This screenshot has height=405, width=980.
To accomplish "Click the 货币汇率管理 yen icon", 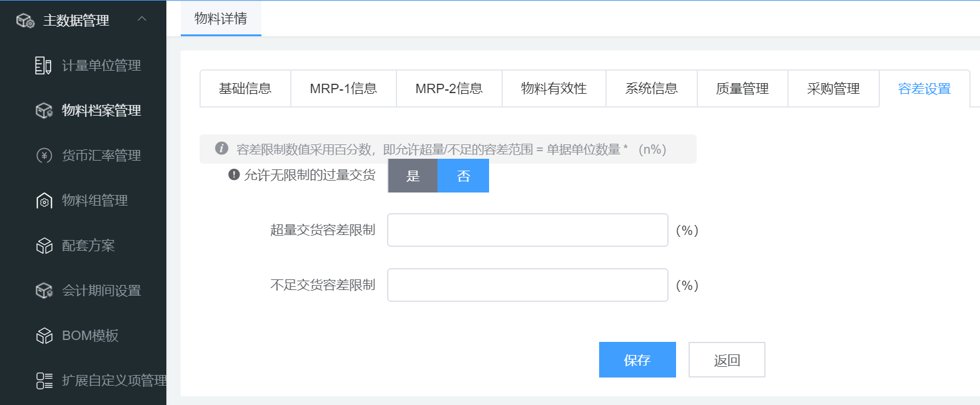I will click(43, 156).
